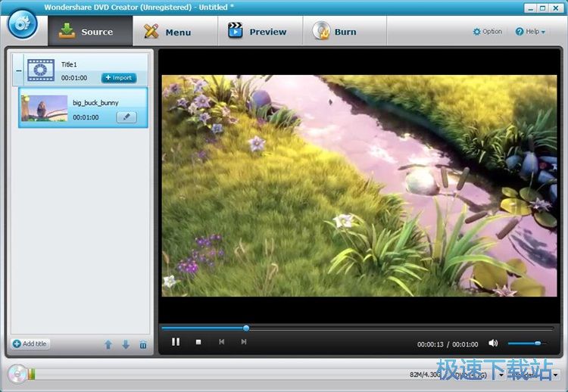Click the Import button under Title1
Image resolution: width=568 pixels, height=392 pixels.
[x=119, y=78]
